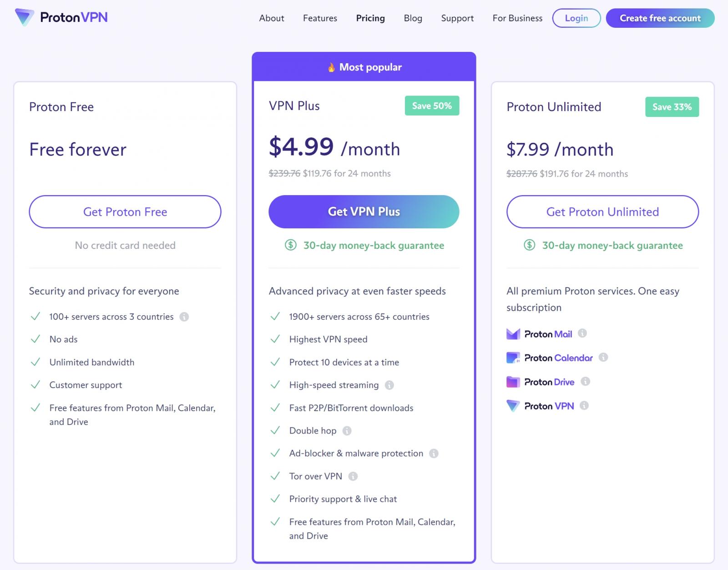Navigate to the Features menu item

pyautogui.click(x=319, y=18)
